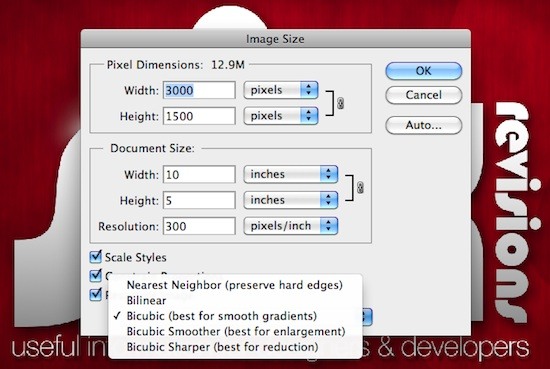
Task: Toggle the Constrain Proportions checkbox
Action: (x=95, y=276)
